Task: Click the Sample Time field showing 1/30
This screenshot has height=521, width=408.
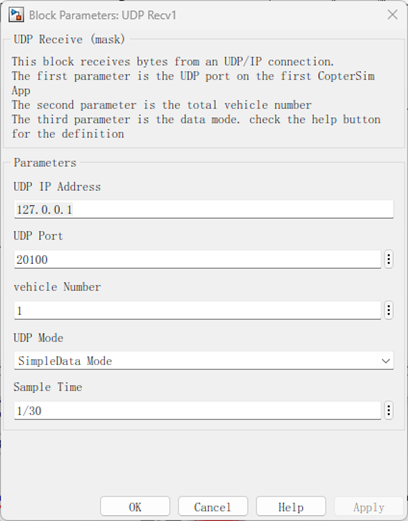Action: 197,411
